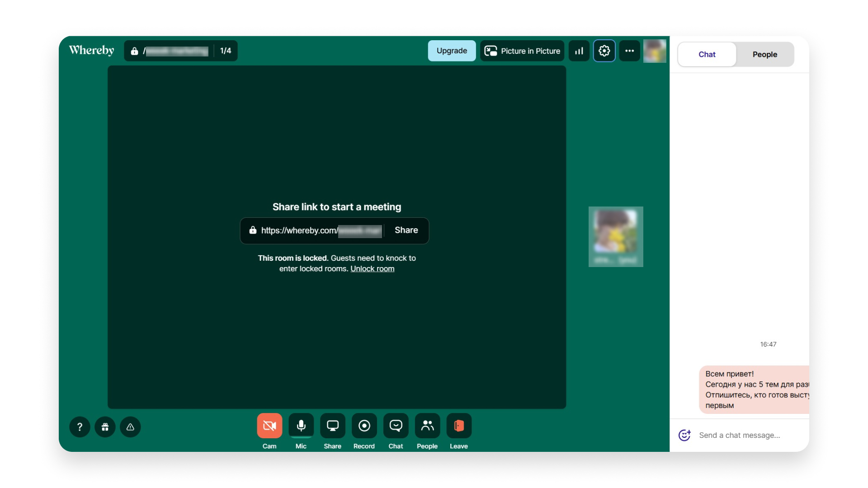Start recording with the Record button
The image size is (868, 488).
(364, 426)
